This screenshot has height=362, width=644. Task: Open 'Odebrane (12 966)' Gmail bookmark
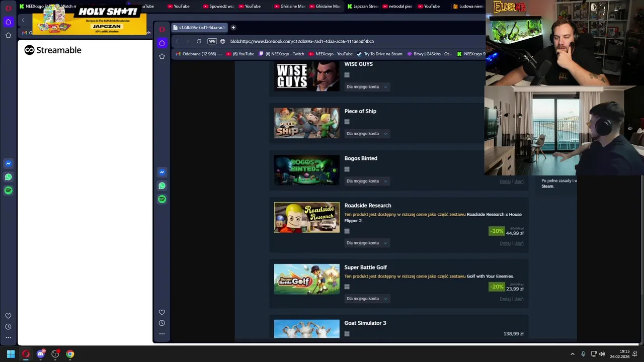(199, 54)
